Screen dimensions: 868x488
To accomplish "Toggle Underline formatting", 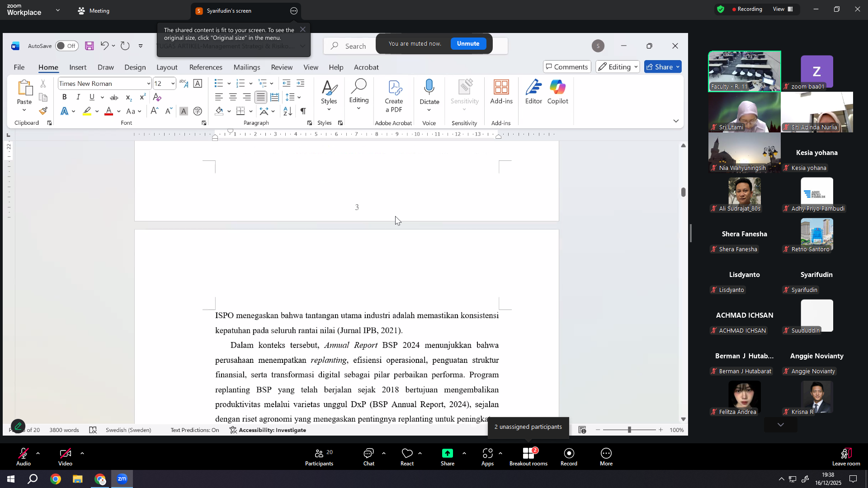I will click(92, 97).
